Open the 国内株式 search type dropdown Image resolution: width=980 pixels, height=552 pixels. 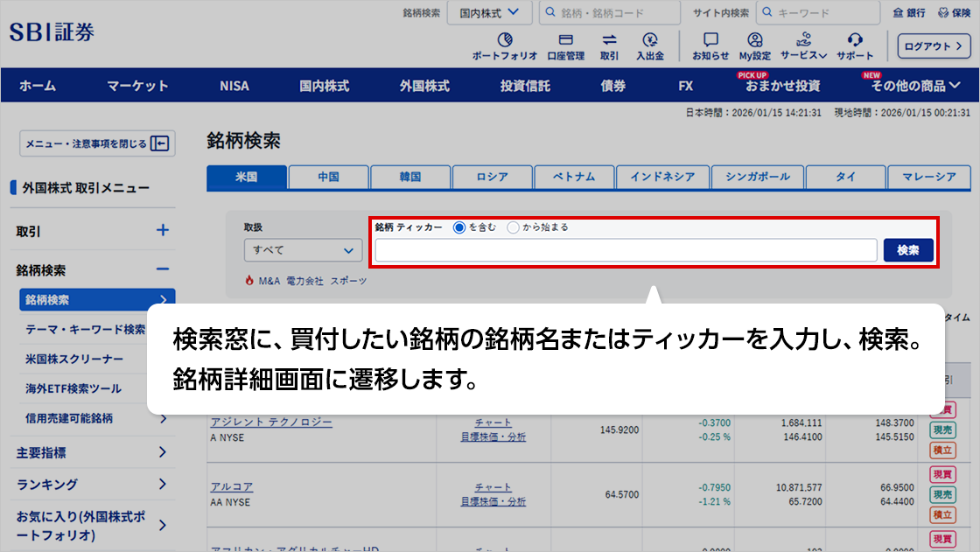[489, 13]
